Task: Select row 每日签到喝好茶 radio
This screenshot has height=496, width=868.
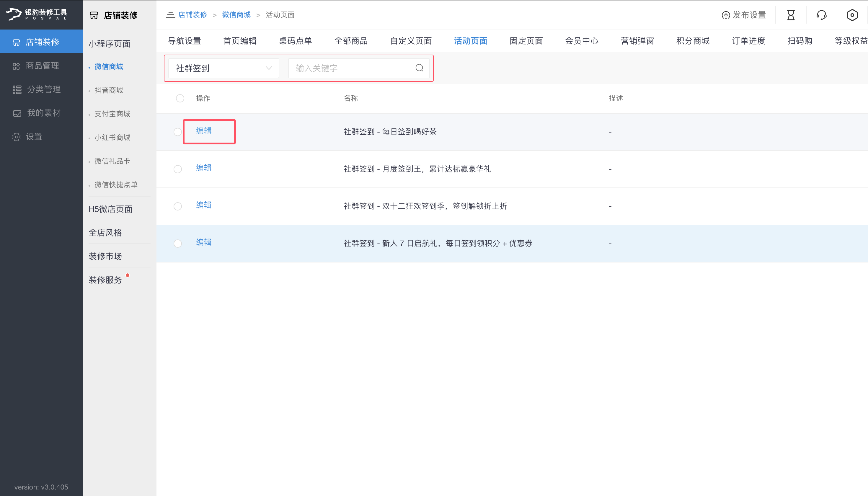Action: (177, 132)
